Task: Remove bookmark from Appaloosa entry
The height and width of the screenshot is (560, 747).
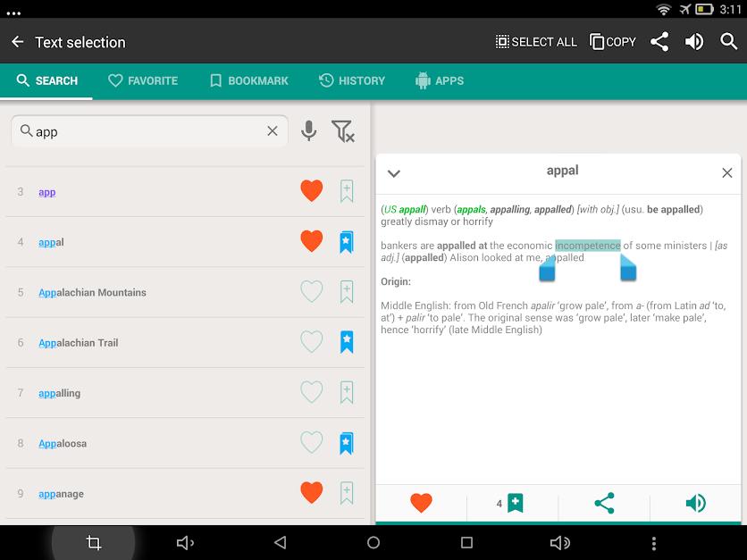Action: 347,443
